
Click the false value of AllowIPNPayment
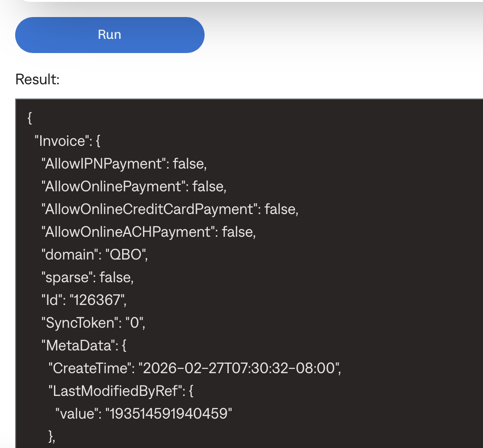click(x=189, y=164)
